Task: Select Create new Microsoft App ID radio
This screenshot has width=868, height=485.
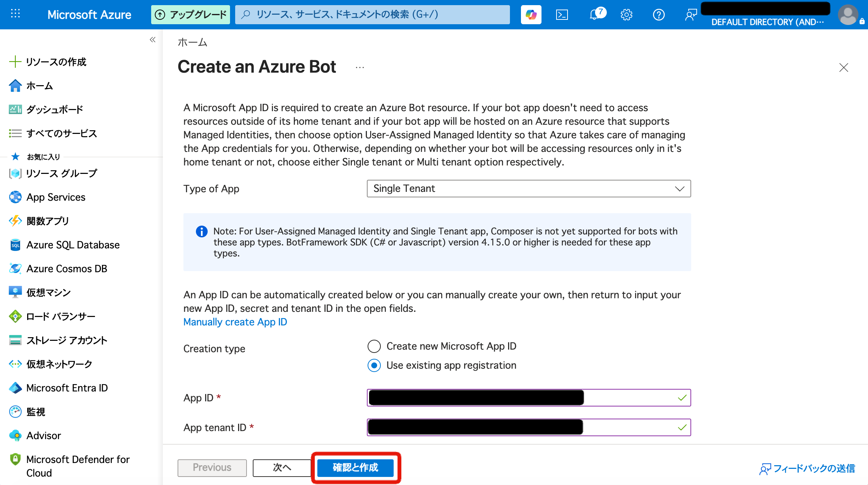Action: 374,346
